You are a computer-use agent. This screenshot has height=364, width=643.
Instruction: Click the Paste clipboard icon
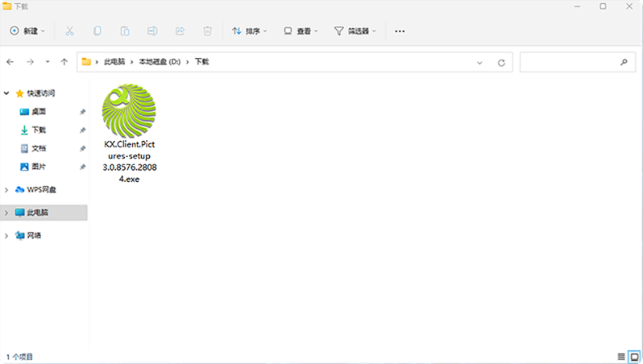(x=125, y=31)
